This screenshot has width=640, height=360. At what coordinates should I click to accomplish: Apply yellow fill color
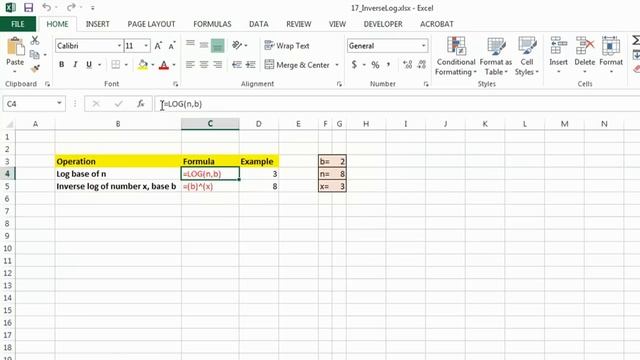(x=143, y=64)
